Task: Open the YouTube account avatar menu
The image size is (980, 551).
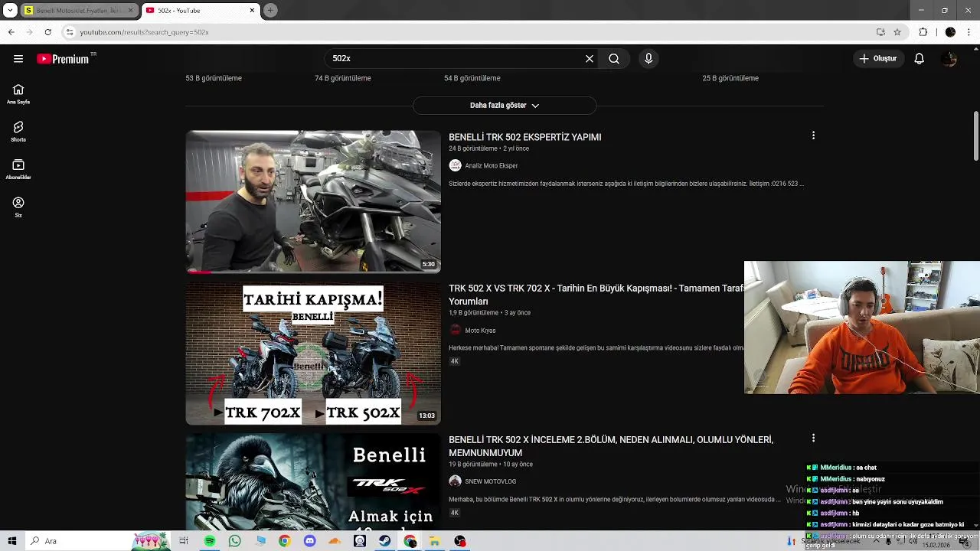Action: pos(950,59)
